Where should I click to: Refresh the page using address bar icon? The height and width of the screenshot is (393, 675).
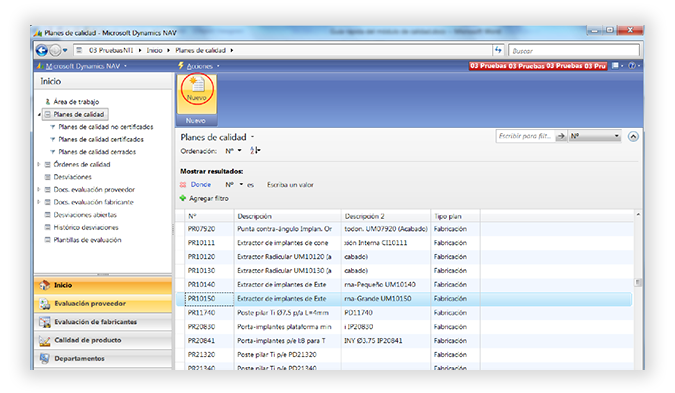pos(498,50)
